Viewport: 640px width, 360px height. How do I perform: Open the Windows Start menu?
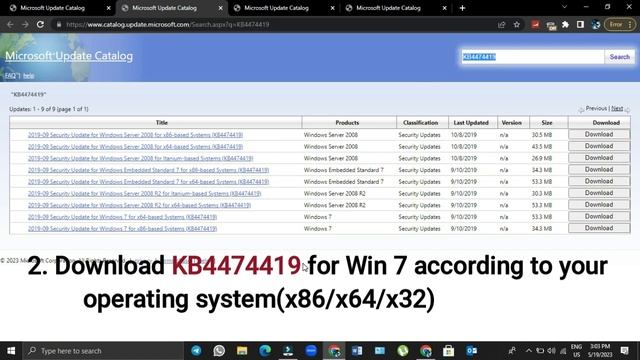pyautogui.click(x=11, y=351)
